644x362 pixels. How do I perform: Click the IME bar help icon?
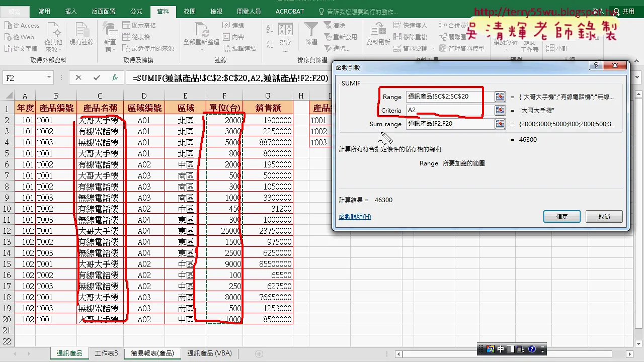pos(532,349)
